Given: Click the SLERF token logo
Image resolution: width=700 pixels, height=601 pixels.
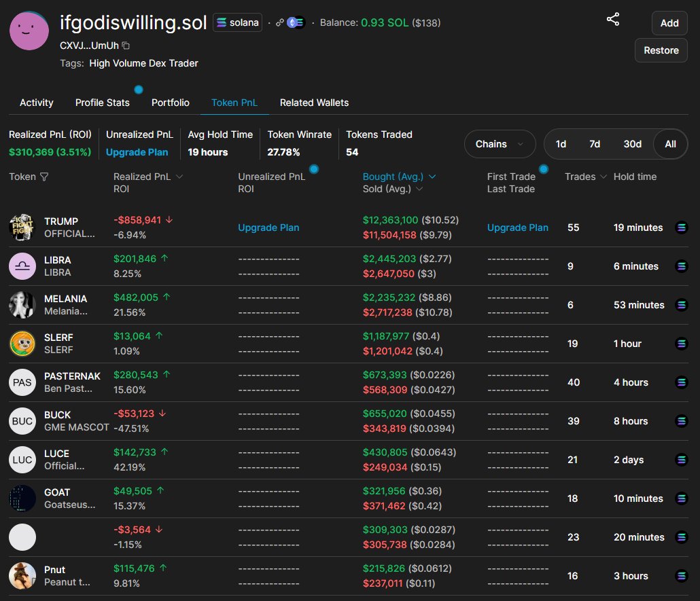Looking at the screenshot, I should point(22,344).
